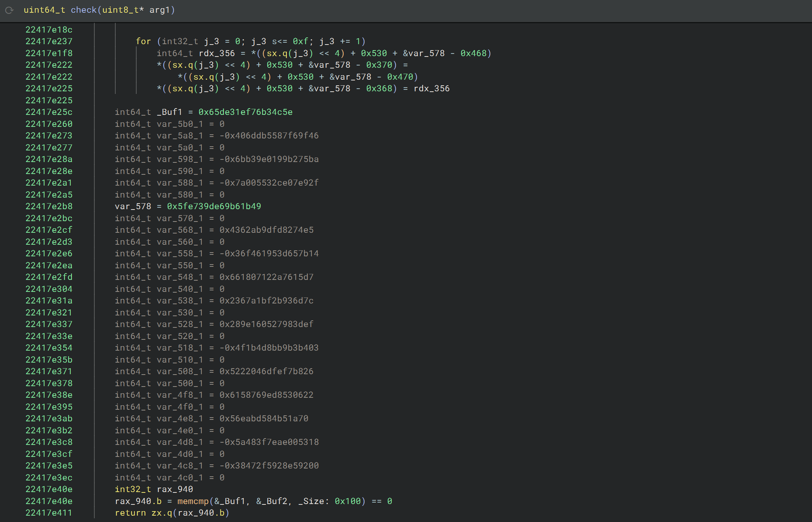The width and height of the screenshot is (812, 522).
Task: Click the uint64_t return type in header
Action: pos(44,10)
